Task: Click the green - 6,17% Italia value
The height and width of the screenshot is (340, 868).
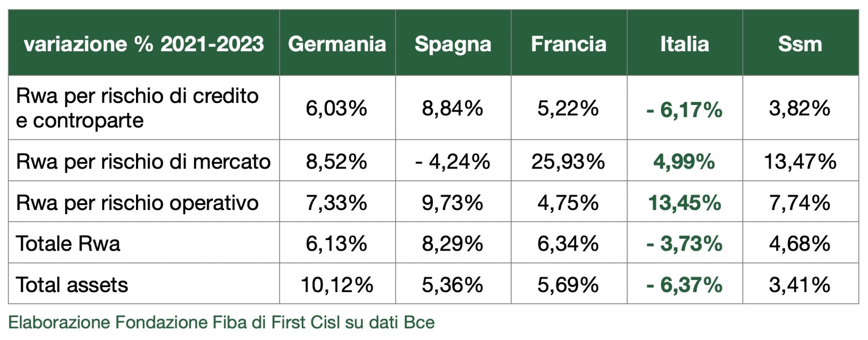Action: [x=684, y=110]
